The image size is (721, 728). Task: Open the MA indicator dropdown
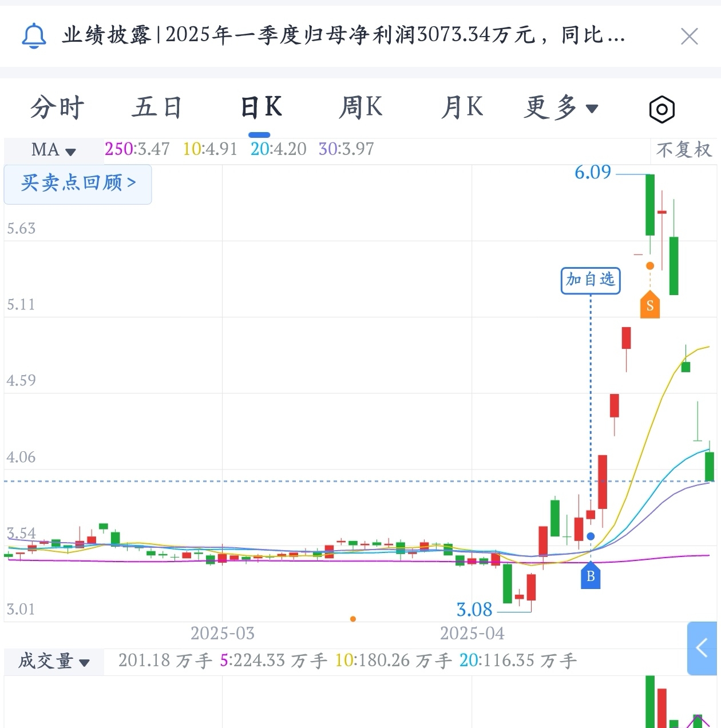click(x=54, y=150)
